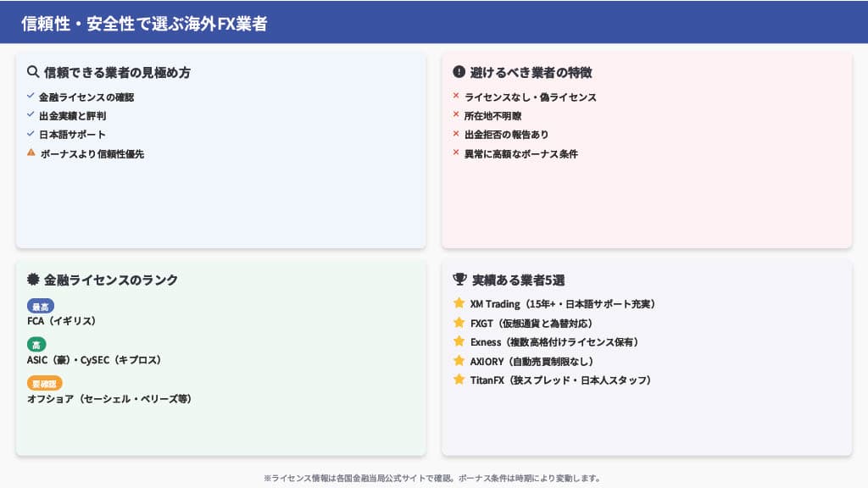Click the trophy icon beside 実績ある業者5選

coord(459,279)
